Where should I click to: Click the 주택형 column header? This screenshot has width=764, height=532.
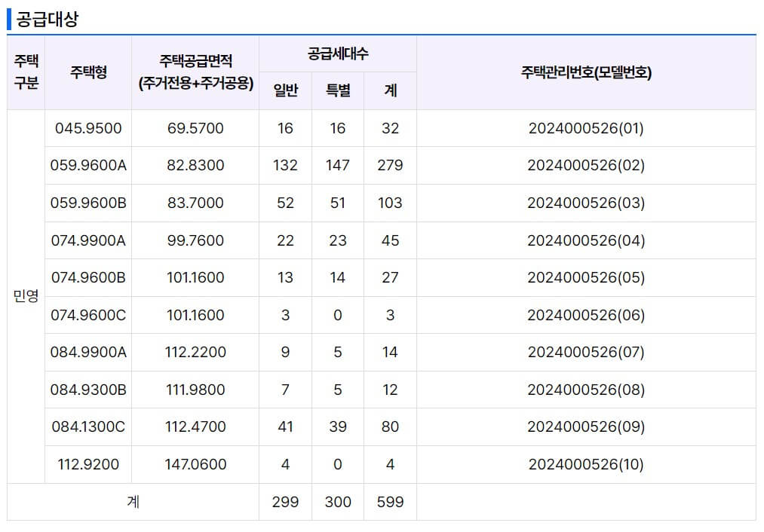tap(89, 72)
